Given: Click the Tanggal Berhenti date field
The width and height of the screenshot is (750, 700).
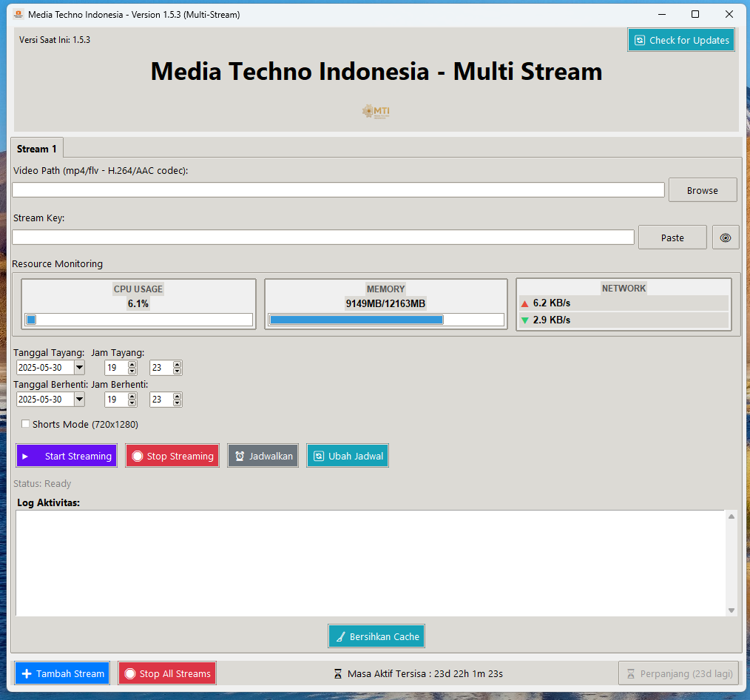Looking at the screenshot, I should (45, 399).
